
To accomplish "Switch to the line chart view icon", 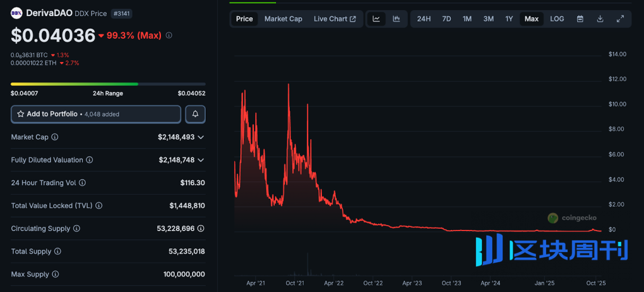I will [376, 19].
